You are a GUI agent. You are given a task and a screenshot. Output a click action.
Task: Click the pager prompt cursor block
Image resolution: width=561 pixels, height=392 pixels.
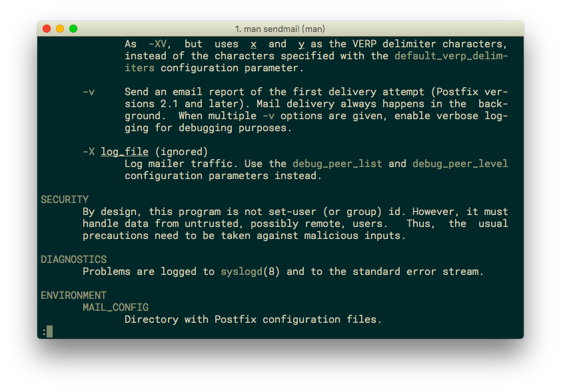49,331
